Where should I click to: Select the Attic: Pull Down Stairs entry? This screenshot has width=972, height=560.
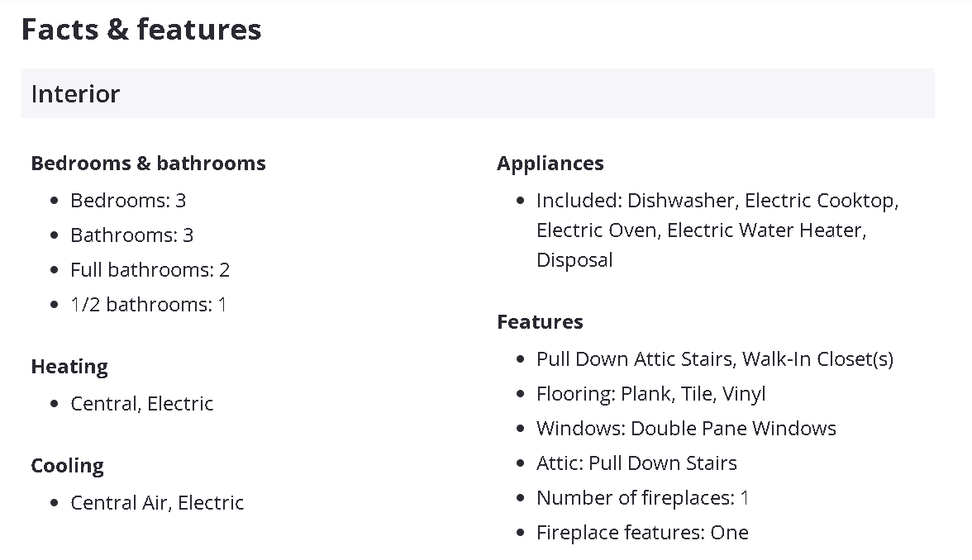(x=636, y=463)
